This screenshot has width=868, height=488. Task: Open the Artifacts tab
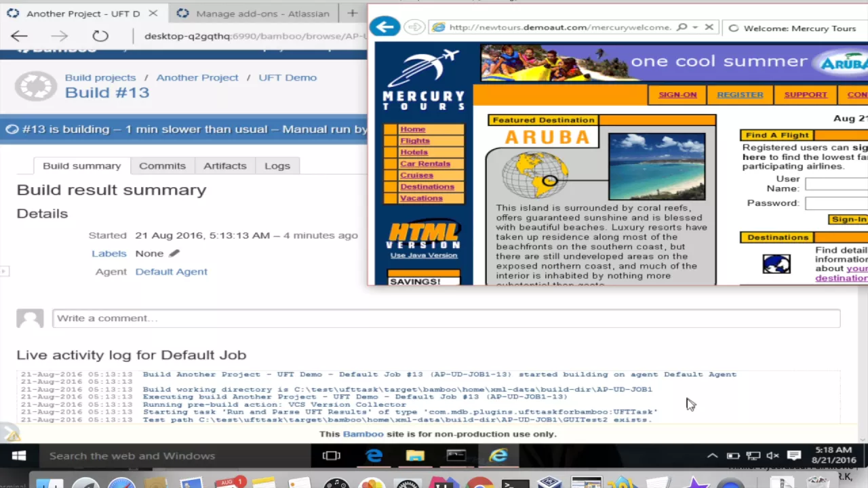pyautogui.click(x=224, y=165)
